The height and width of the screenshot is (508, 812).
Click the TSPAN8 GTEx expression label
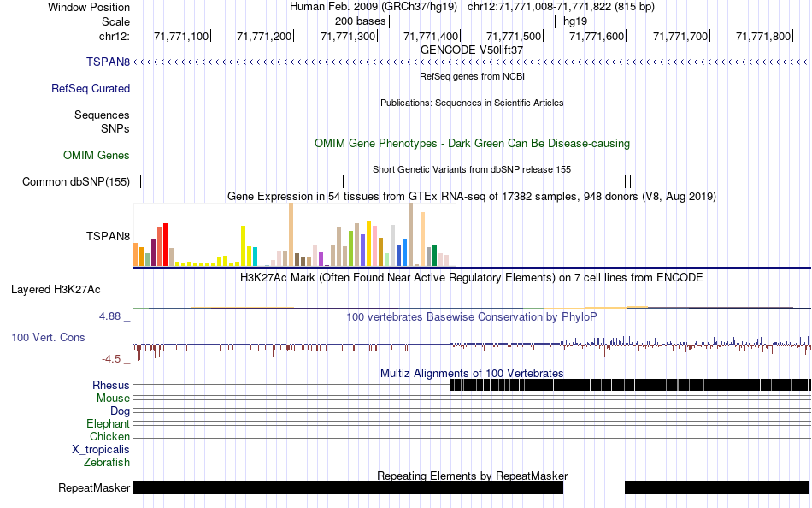coord(108,236)
